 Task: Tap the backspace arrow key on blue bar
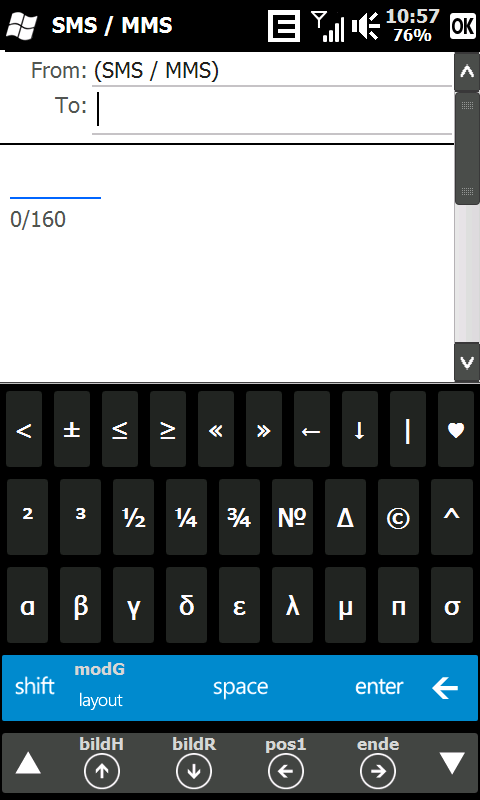click(445, 688)
